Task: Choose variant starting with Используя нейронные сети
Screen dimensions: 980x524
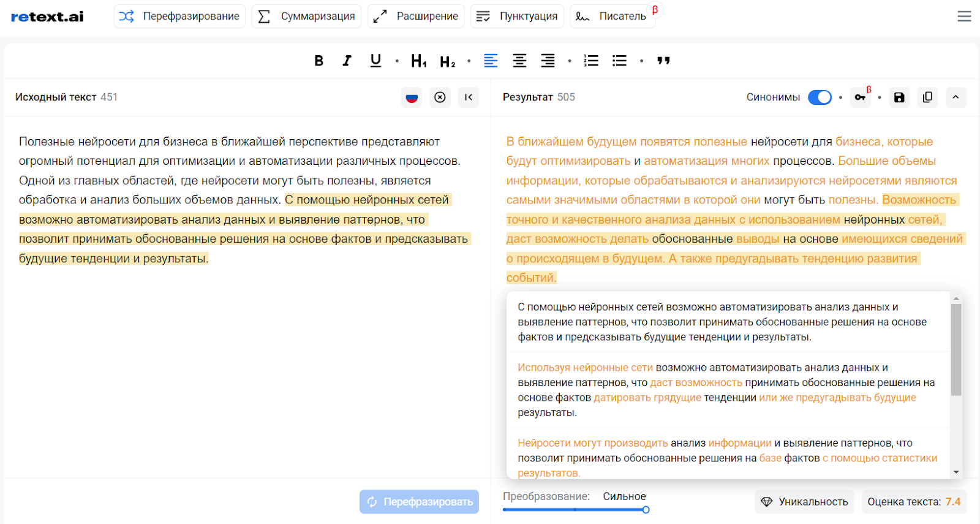Action: pyautogui.click(x=728, y=390)
